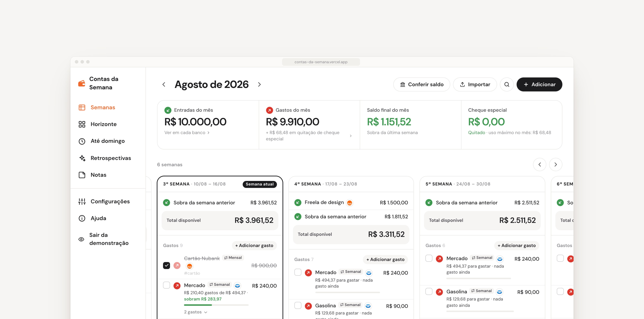This screenshot has height=319, width=644.
Task: Click Adicionar gasto in 5ª semana
Action: tap(517, 246)
